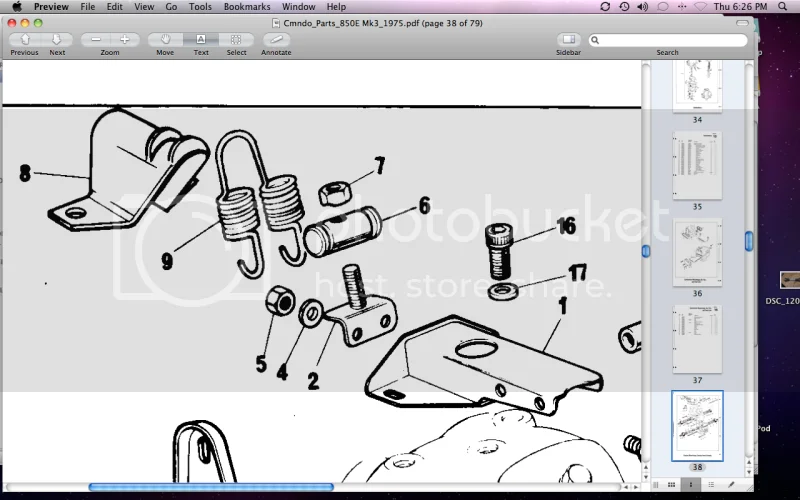The image size is (800, 500).
Task: Select the Move hand tool
Action: coord(165,40)
